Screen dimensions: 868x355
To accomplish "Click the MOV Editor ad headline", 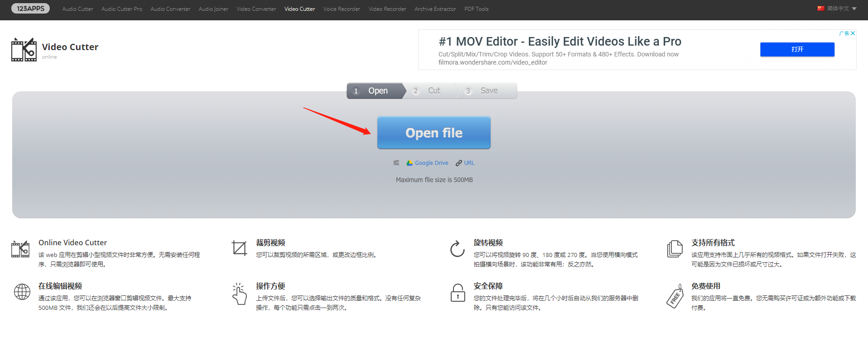I will [560, 42].
